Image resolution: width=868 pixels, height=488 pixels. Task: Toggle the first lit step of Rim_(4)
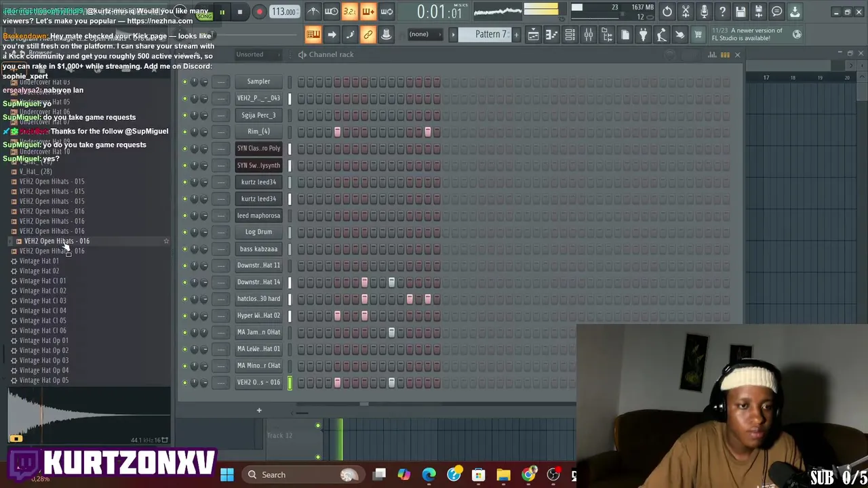pos(337,131)
